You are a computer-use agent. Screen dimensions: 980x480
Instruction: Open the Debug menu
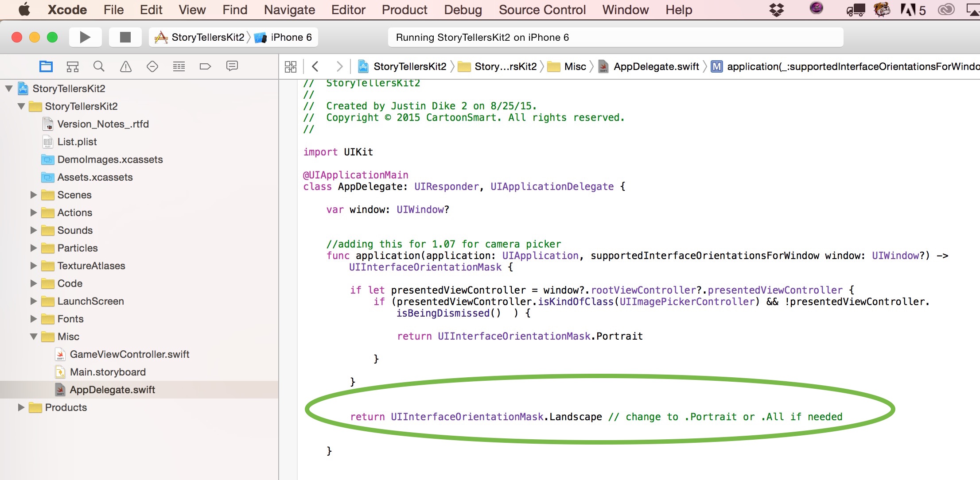coord(463,9)
